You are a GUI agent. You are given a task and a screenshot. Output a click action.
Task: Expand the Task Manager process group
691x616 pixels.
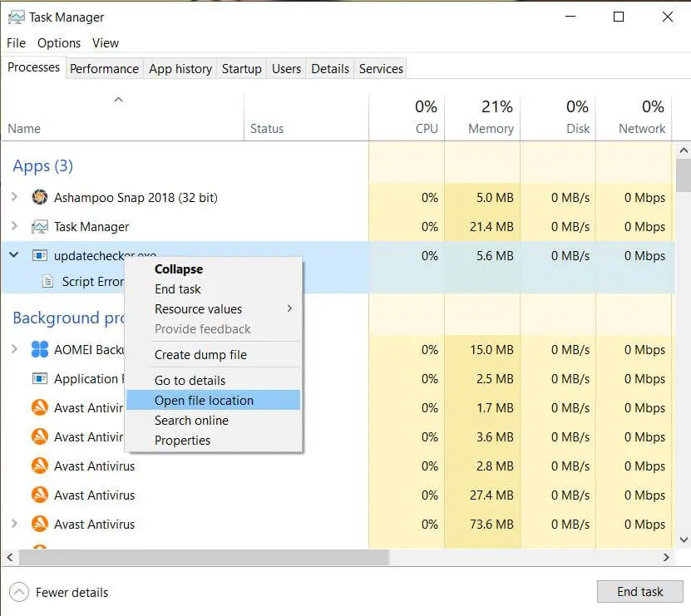(14, 226)
